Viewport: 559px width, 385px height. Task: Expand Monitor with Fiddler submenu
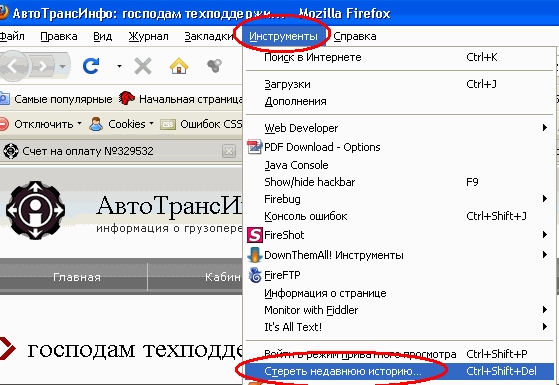tap(400, 310)
